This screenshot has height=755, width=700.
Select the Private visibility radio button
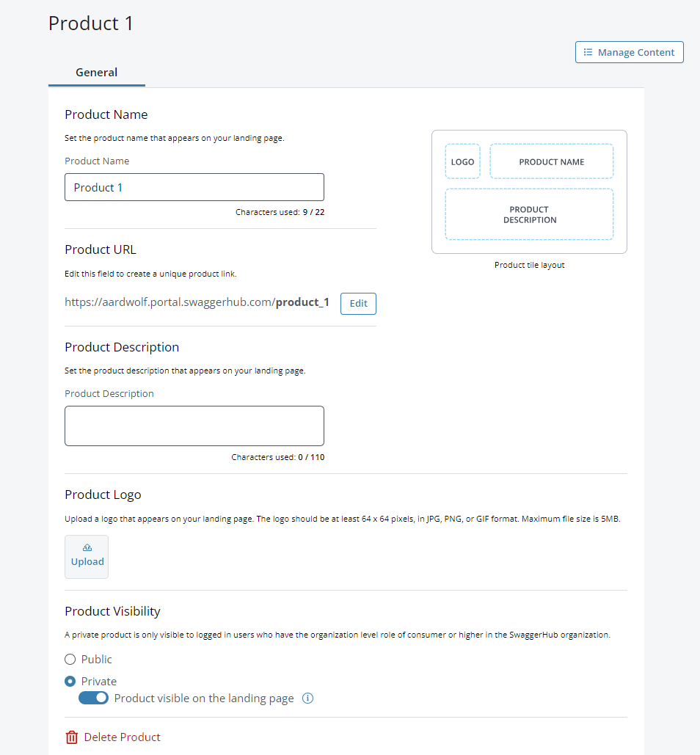(x=70, y=681)
